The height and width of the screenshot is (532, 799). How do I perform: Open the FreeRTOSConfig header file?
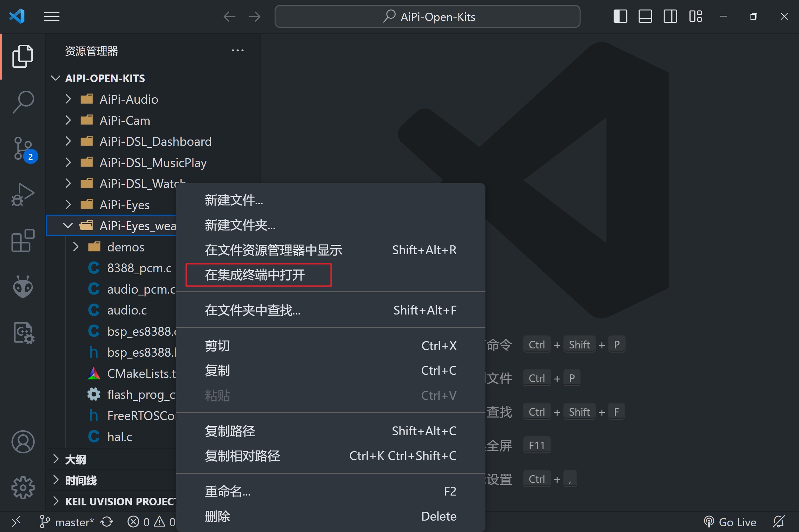(x=111, y=416)
